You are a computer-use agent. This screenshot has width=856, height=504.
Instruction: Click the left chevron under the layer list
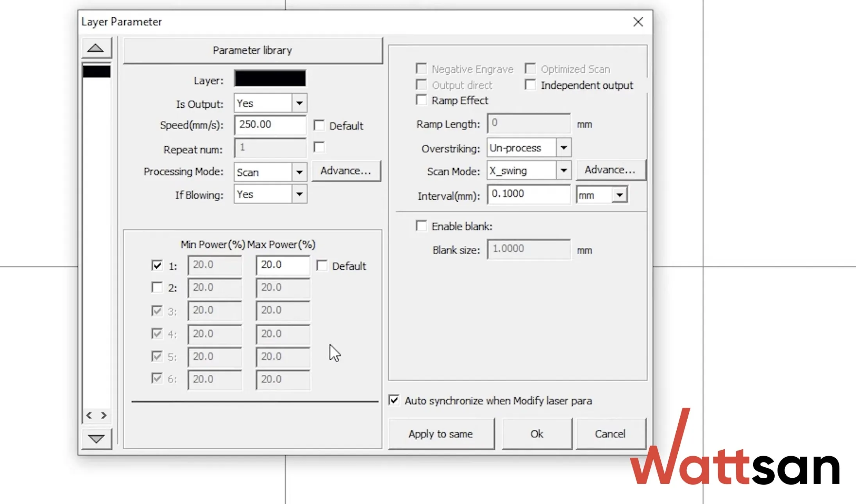[89, 415]
